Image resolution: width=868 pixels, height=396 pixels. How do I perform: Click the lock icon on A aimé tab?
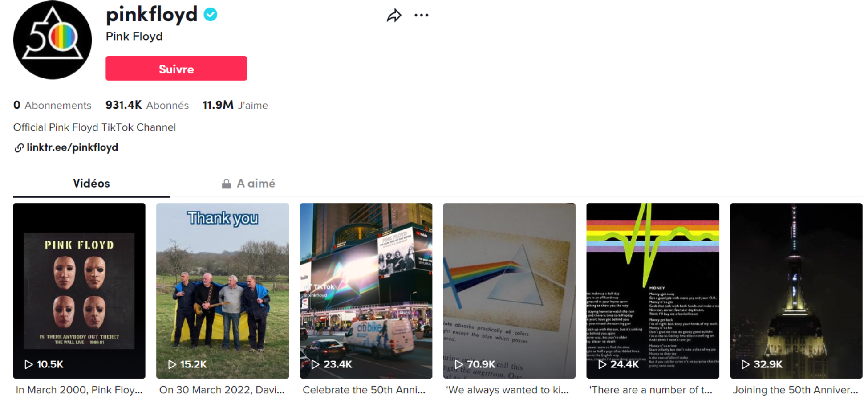click(x=227, y=184)
